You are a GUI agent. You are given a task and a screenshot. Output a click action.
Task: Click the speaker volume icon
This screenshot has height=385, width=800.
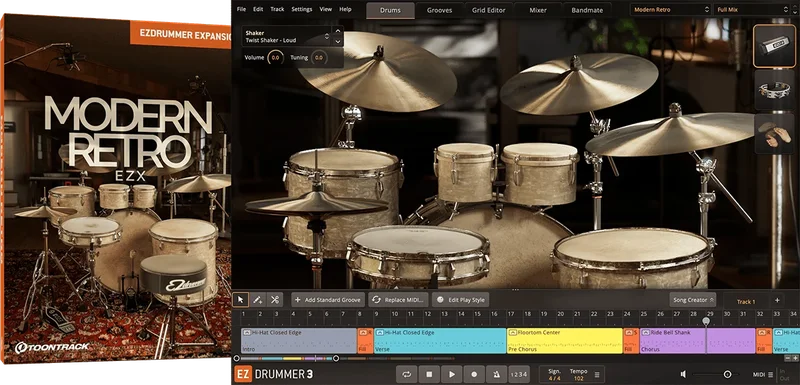click(683, 375)
